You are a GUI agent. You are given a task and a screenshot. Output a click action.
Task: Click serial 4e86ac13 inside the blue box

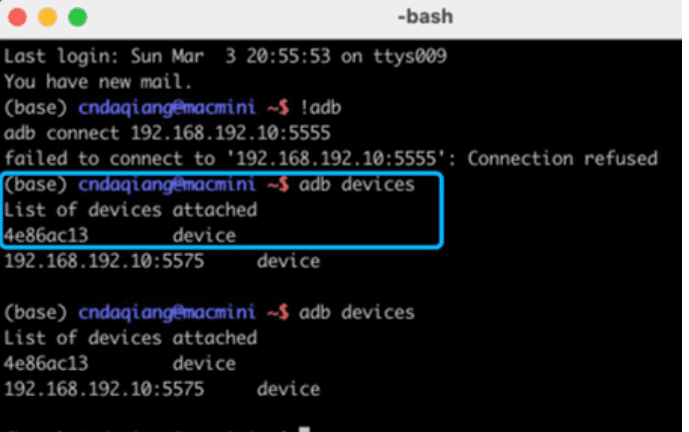(46, 236)
